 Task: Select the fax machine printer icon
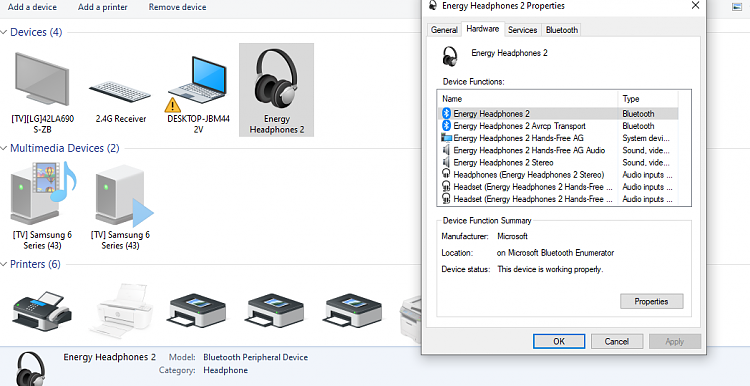click(42, 310)
